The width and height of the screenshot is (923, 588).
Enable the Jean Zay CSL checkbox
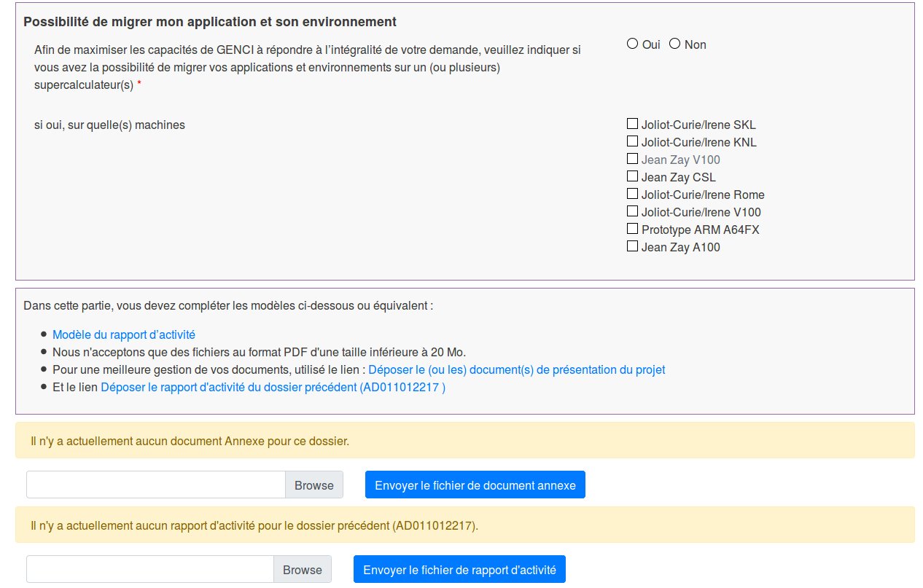[632, 176]
